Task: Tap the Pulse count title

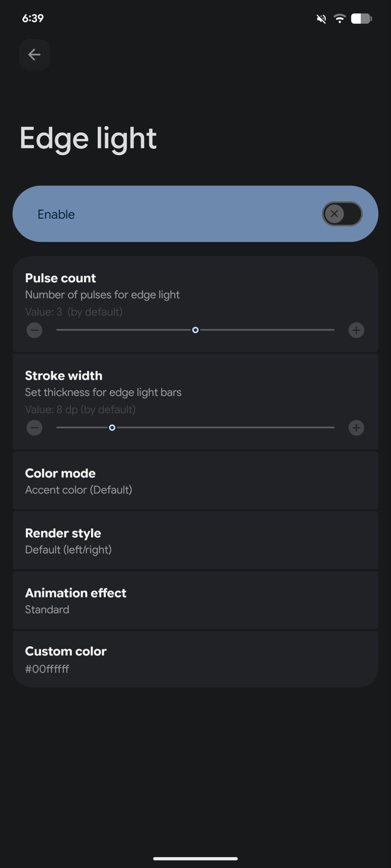Action: 60,278
